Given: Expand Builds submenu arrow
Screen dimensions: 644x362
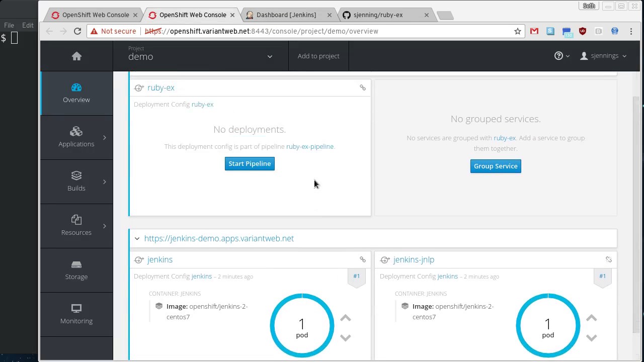Looking at the screenshot, I should coord(105,182).
